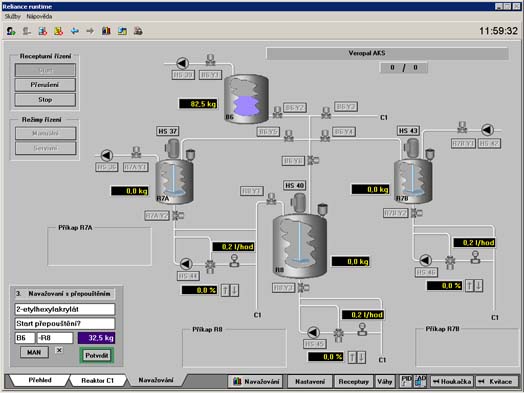The height and width of the screenshot is (393, 524).
Task: Click the Potvrdit confirm button
Action: click(97, 356)
